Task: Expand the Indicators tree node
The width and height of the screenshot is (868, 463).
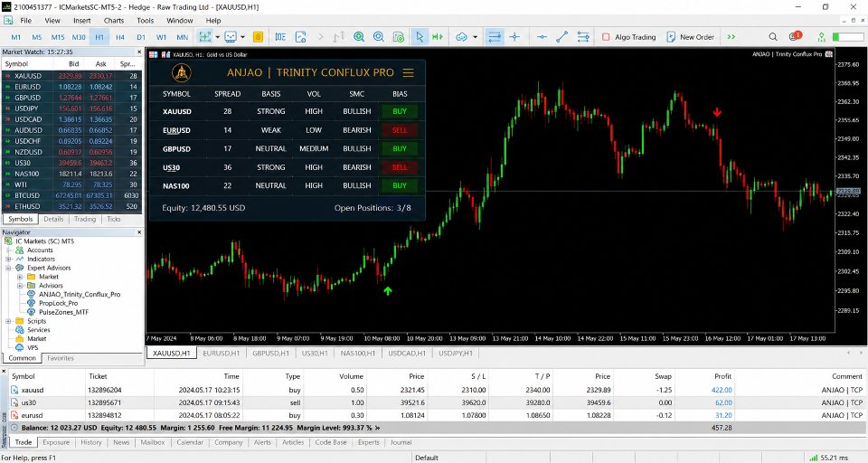Action: point(8,260)
